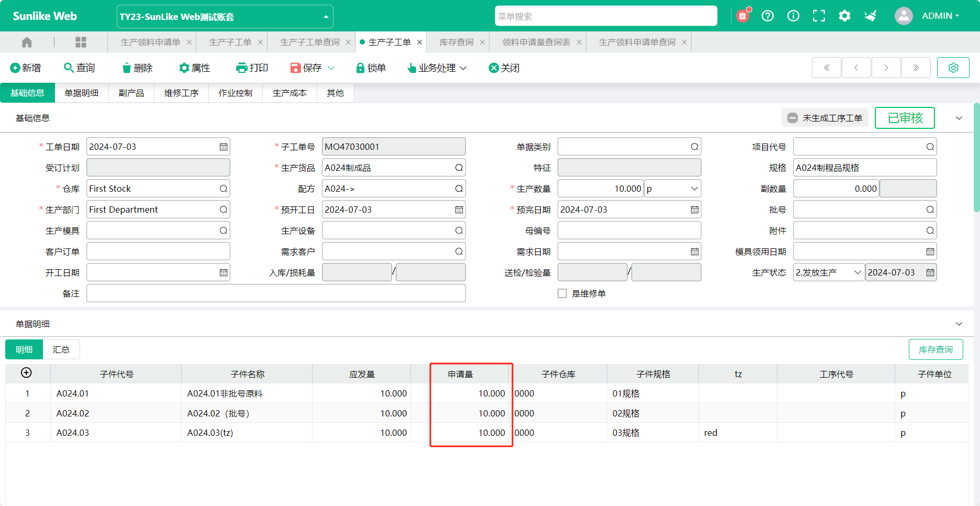Click the notification clipboard icon

pyautogui.click(x=742, y=16)
